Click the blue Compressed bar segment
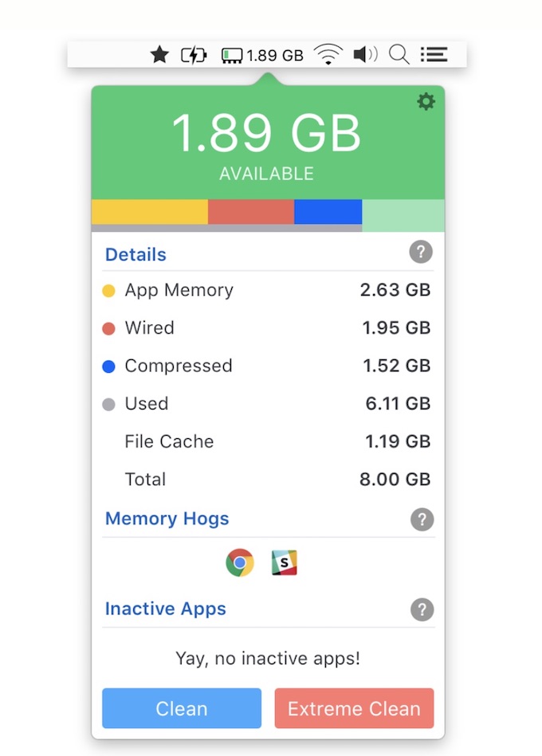Image resolution: width=542 pixels, height=756 pixels. pyautogui.click(x=328, y=212)
